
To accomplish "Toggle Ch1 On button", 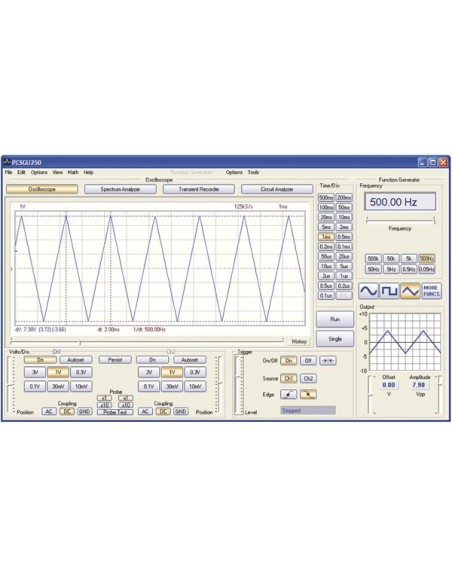I will (40, 360).
